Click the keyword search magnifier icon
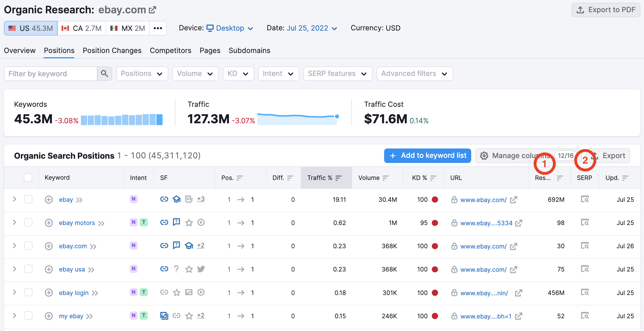Viewport: 644px width, 331px height. (104, 74)
